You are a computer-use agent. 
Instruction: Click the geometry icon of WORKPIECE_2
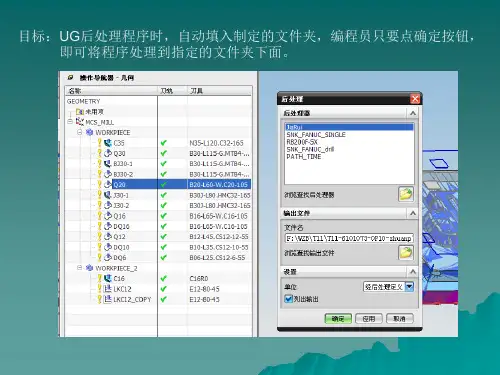point(89,268)
